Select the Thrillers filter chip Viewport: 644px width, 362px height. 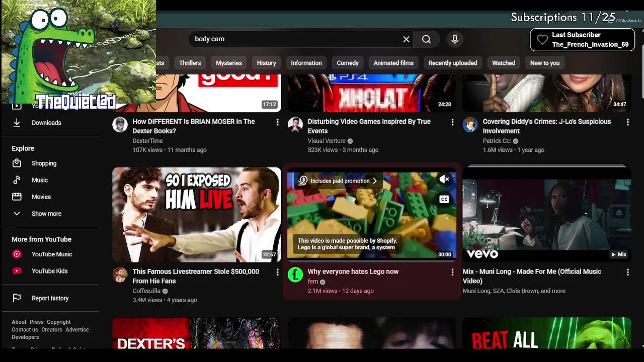pos(190,63)
